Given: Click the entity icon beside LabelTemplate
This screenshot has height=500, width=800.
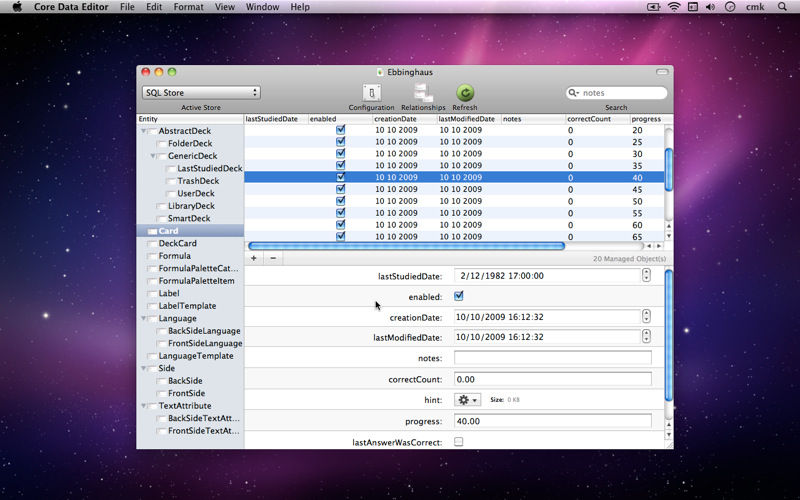Looking at the screenshot, I should tap(152, 306).
